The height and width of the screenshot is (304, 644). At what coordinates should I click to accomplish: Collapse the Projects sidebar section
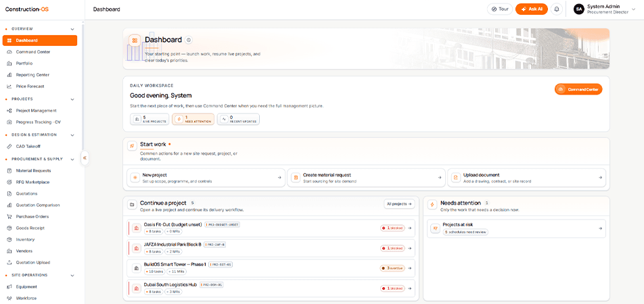(72, 99)
